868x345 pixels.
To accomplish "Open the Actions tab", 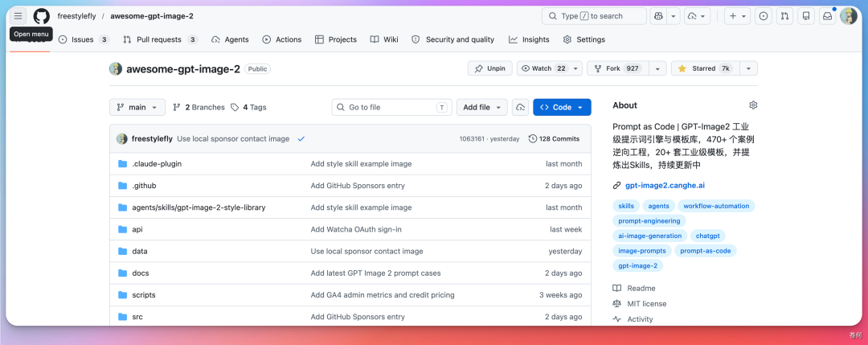I will click(x=282, y=39).
